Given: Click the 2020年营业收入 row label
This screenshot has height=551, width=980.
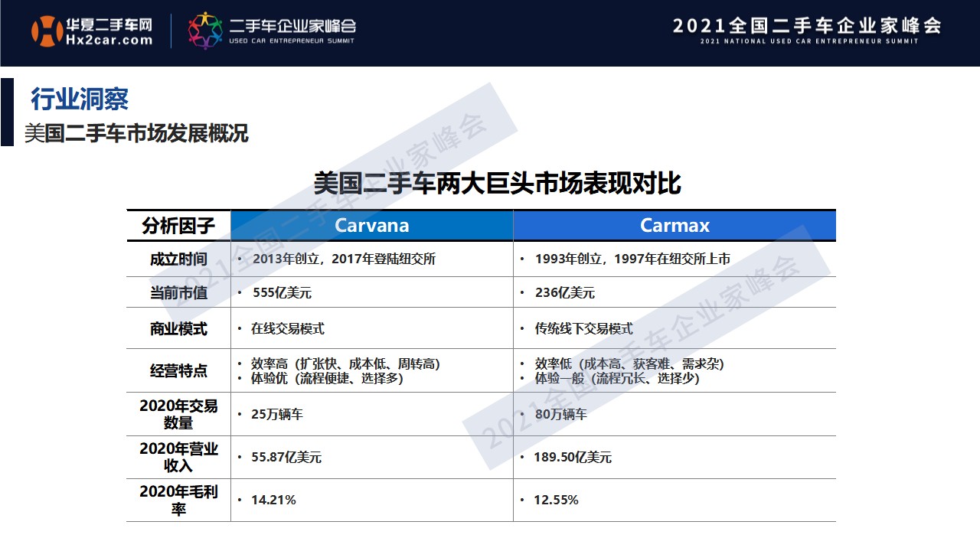Looking at the screenshot, I should [x=178, y=457].
